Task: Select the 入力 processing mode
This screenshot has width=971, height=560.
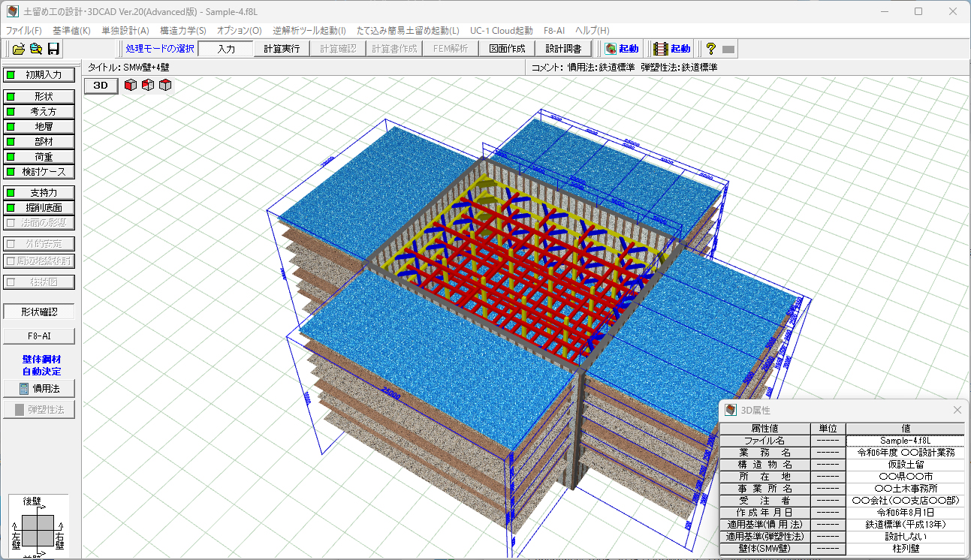Action: click(226, 49)
